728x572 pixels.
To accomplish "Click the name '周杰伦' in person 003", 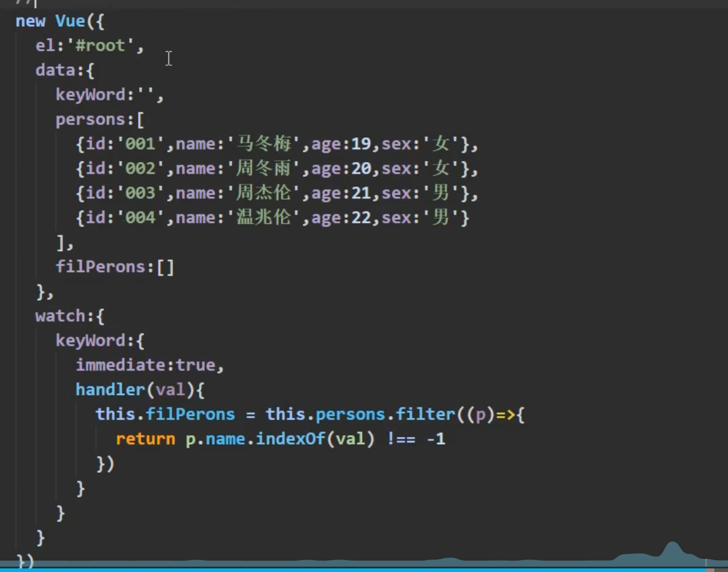I will pyautogui.click(x=263, y=193).
